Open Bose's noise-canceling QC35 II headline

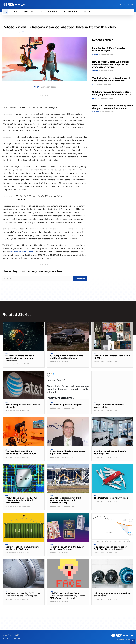pos(23,595)
